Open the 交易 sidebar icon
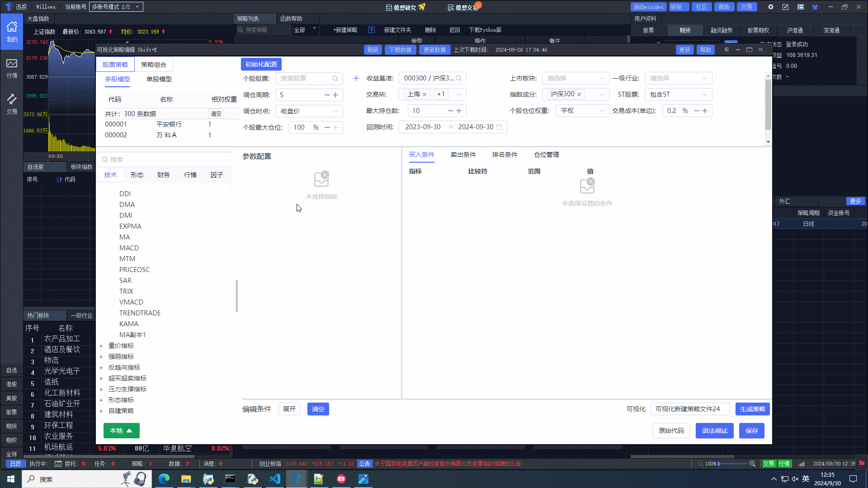This screenshot has width=868, height=488. click(x=12, y=104)
